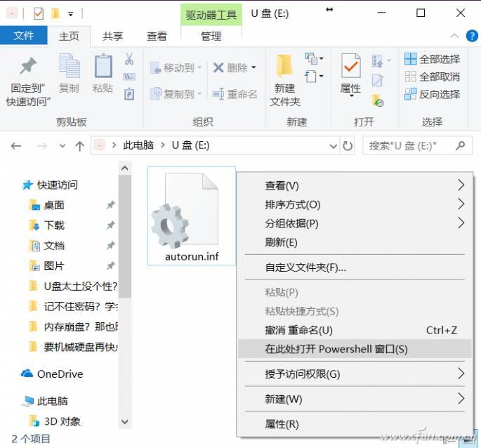Click Select none in the ribbon
Viewport: 481px width, 448px height.
[433, 77]
